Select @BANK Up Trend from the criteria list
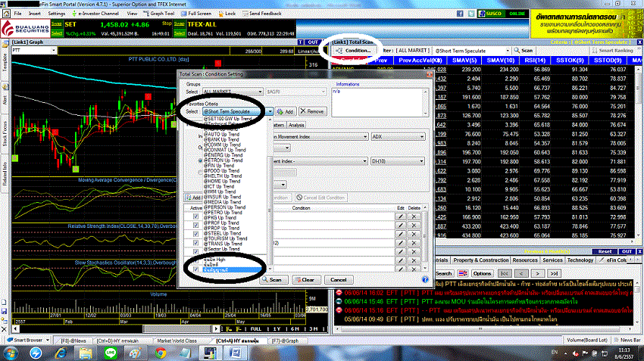This screenshot has width=644, height=361. (221, 139)
